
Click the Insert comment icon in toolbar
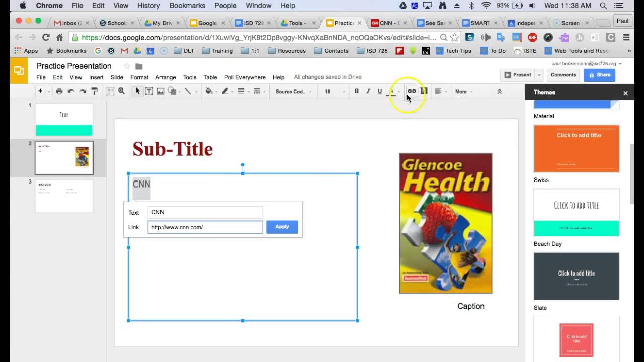424,91
